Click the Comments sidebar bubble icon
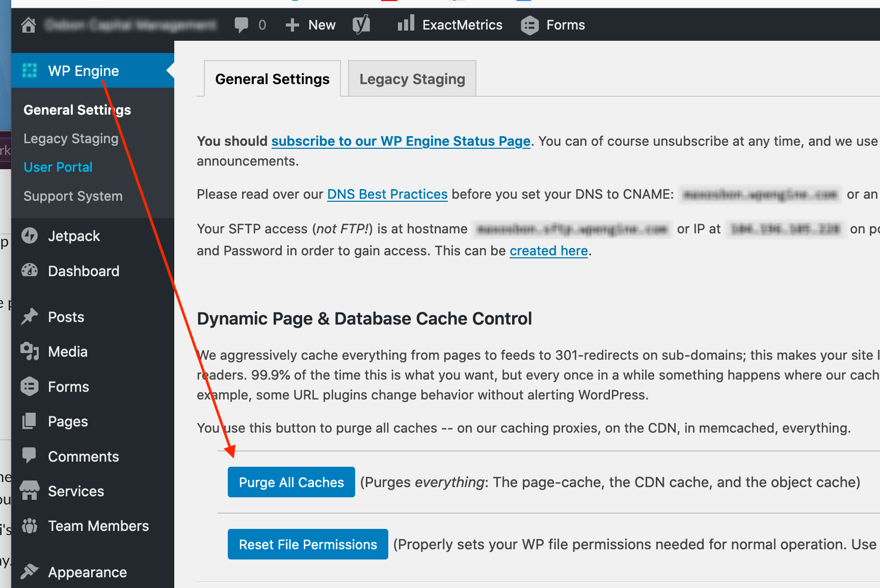Screen dimensions: 880x588 tap(30, 455)
